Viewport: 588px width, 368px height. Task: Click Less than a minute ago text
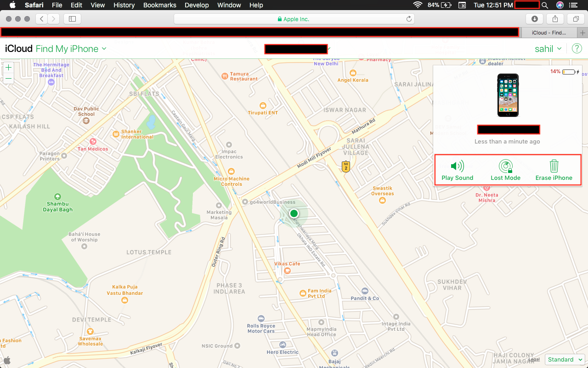coord(507,142)
